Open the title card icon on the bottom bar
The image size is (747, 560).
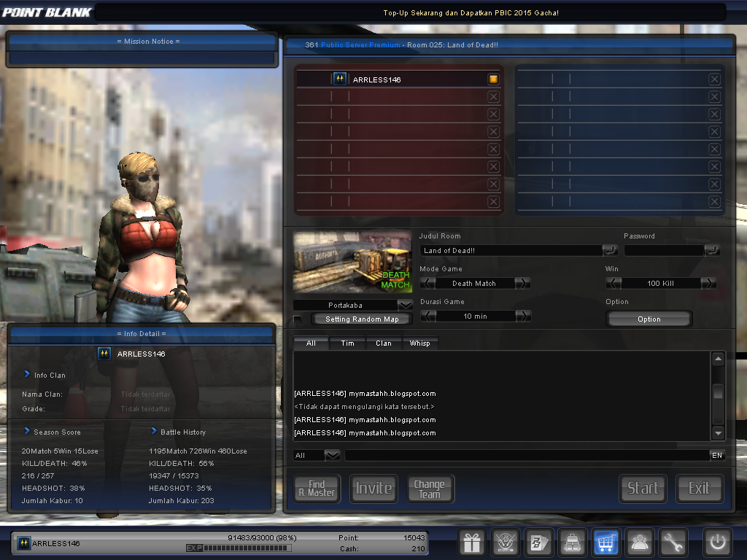(539, 542)
